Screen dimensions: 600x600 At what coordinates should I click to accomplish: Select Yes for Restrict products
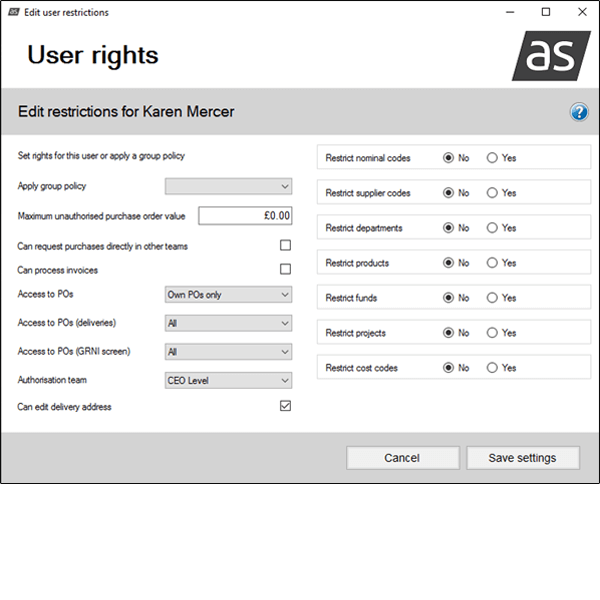pyautogui.click(x=492, y=262)
